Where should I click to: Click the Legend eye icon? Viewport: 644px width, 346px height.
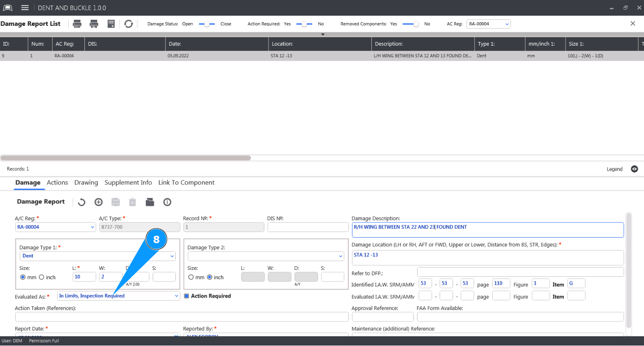tap(634, 169)
